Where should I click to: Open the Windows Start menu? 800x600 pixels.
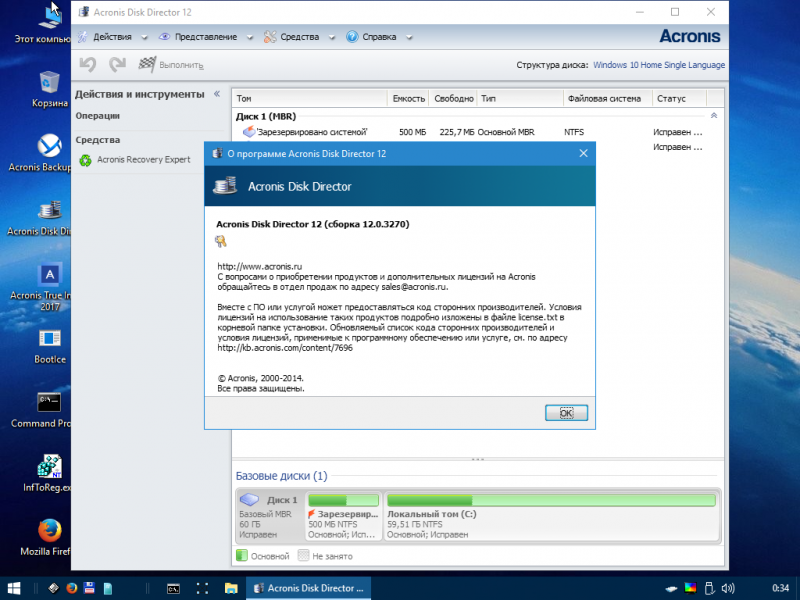pos(14,588)
